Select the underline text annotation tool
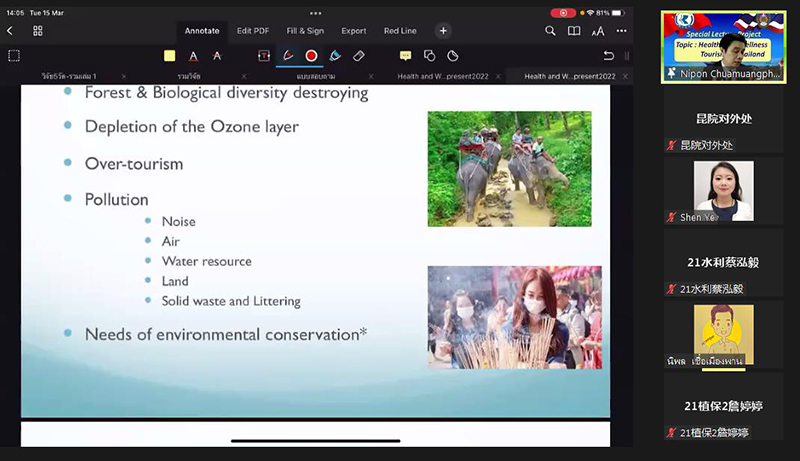 click(x=193, y=56)
